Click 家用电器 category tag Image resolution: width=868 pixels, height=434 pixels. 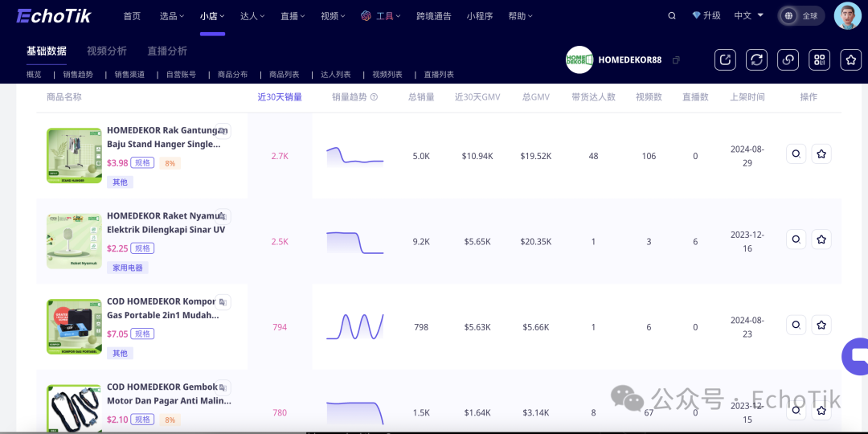(128, 268)
